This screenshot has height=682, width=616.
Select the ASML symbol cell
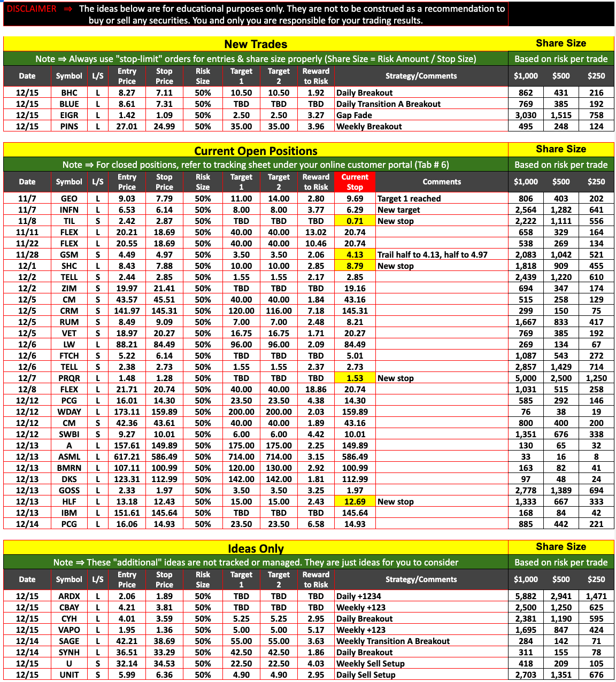pos(69,456)
